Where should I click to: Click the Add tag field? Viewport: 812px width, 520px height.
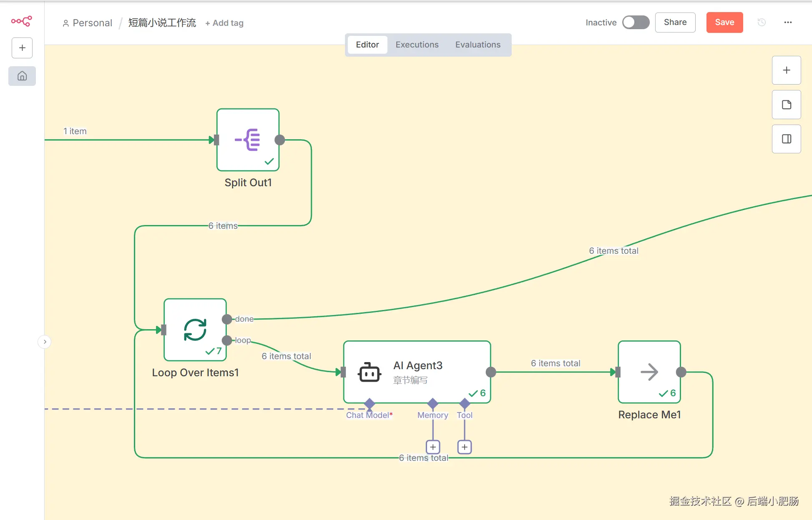point(224,23)
